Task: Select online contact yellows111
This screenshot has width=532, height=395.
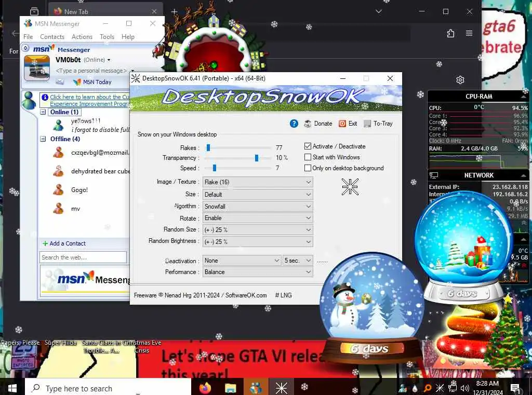Action: 86,121
